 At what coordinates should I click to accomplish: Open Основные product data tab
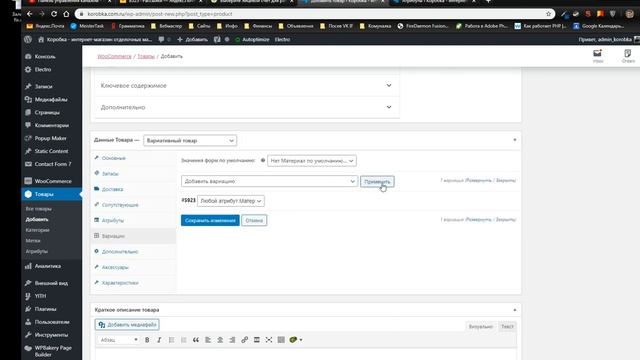click(113, 158)
